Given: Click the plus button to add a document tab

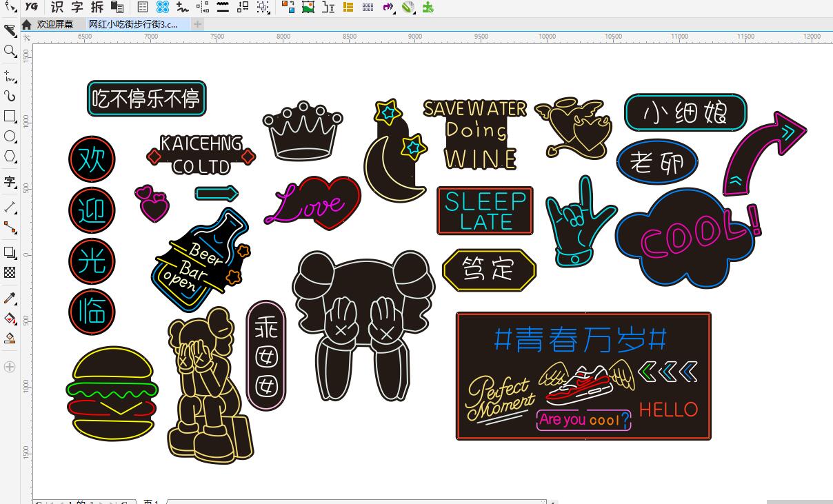Looking at the screenshot, I should coord(197,24).
